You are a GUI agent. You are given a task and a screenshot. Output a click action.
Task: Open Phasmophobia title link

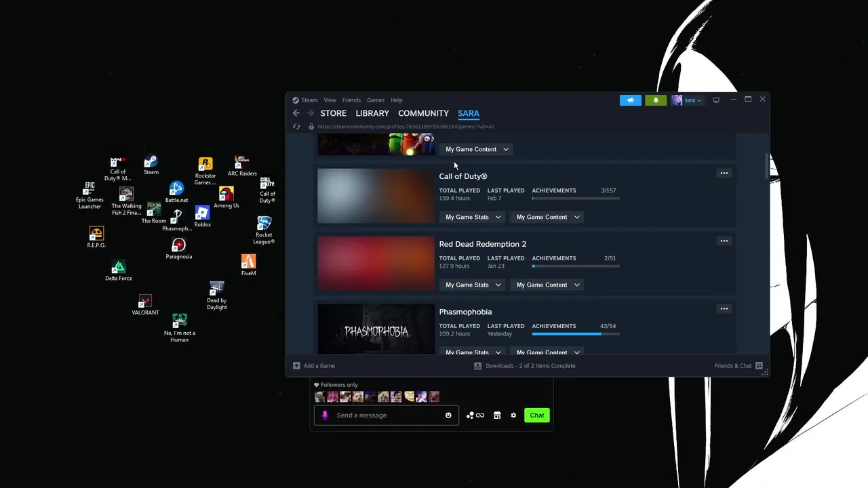click(465, 312)
